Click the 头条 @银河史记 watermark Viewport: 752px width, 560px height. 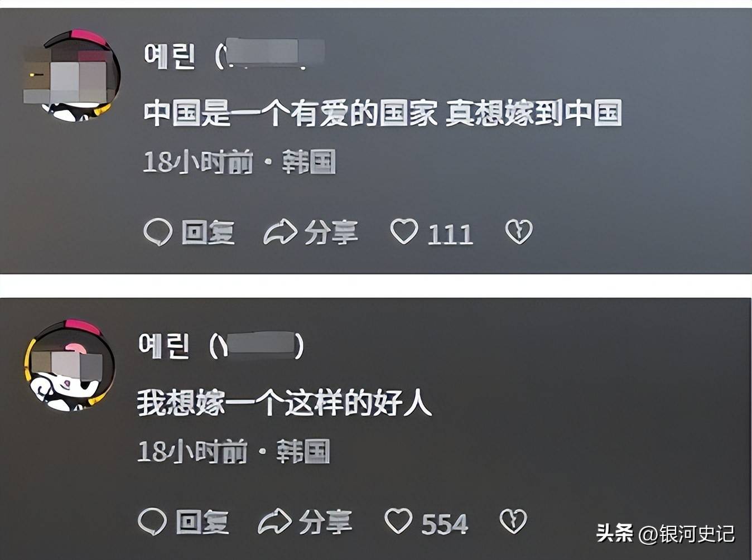666,534
